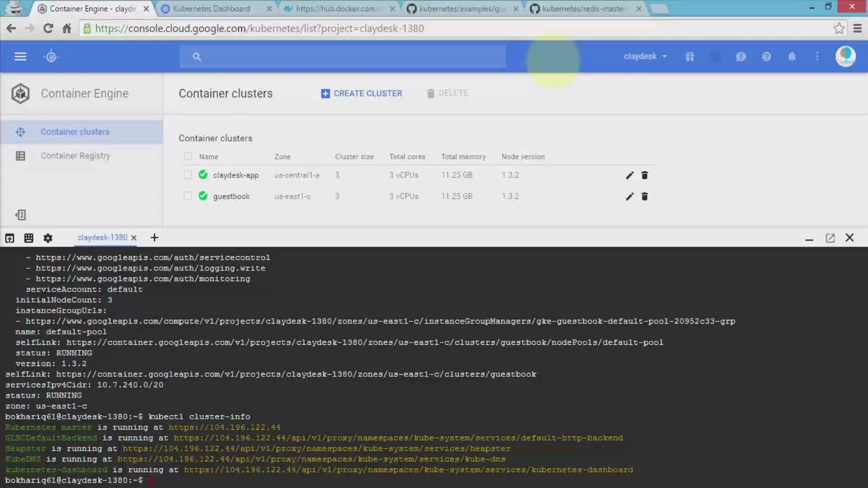868x488 pixels.
Task: Close the Container Engine browser tab
Action: coord(146,9)
